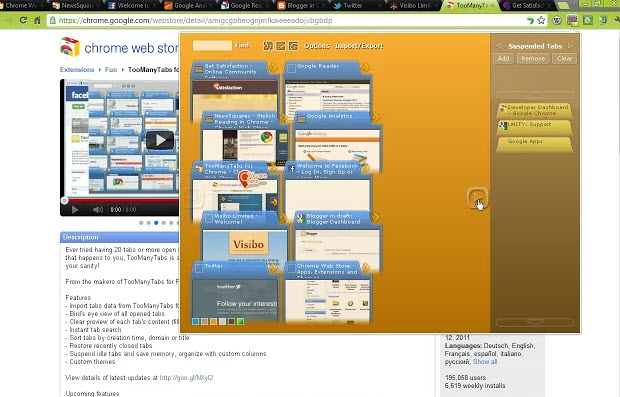
Task: Switch to the Blogger in draft browser tab
Action: (301, 6)
